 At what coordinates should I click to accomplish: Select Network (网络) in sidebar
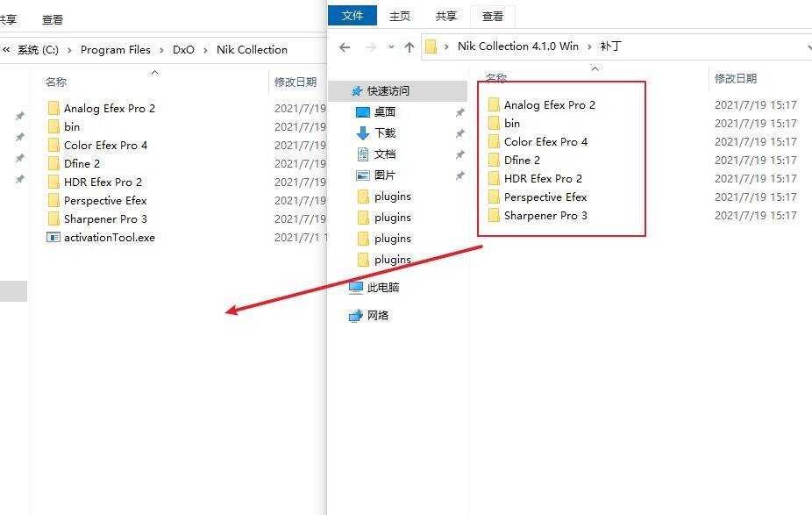(377, 316)
